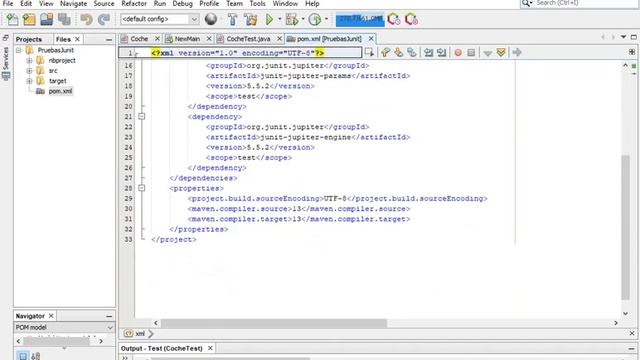This screenshot has width=640, height=360.
Task: Run the project with green play icon
Action: pos(269,19)
